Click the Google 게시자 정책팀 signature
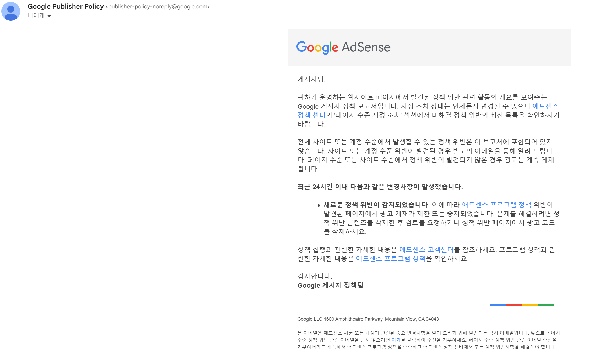Image resolution: width=611 pixels, height=364 pixels. [x=330, y=285]
